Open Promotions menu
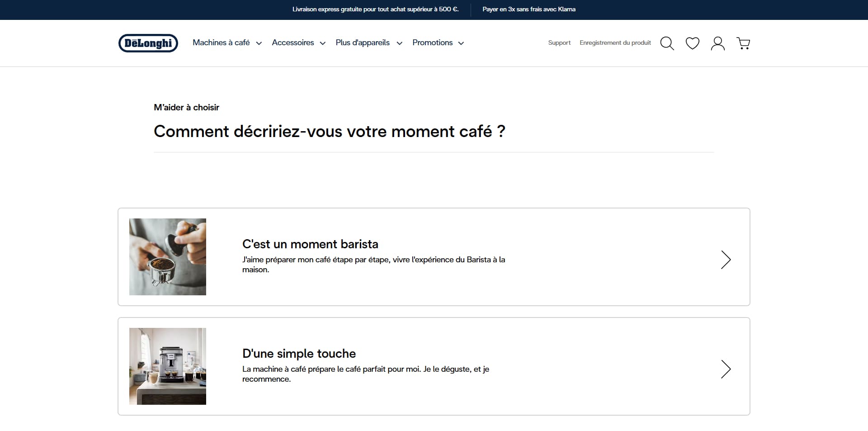This screenshot has height=431, width=868. tap(432, 43)
